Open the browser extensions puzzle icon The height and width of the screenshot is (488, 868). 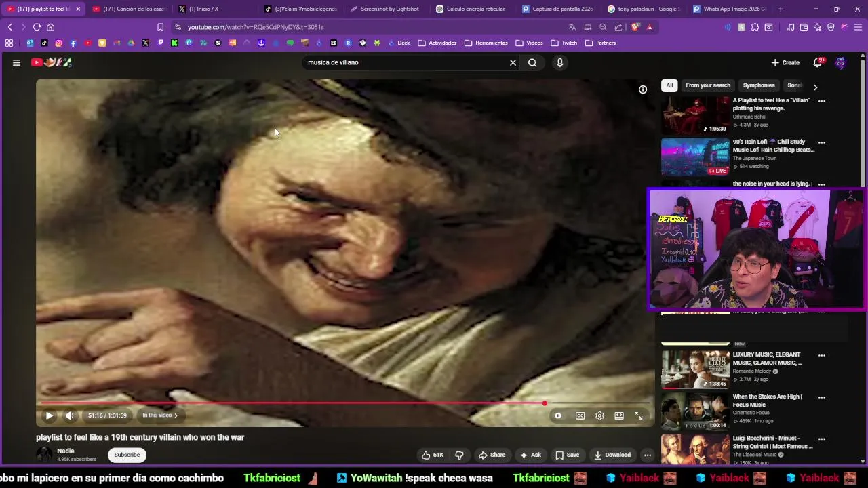point(755,27)
